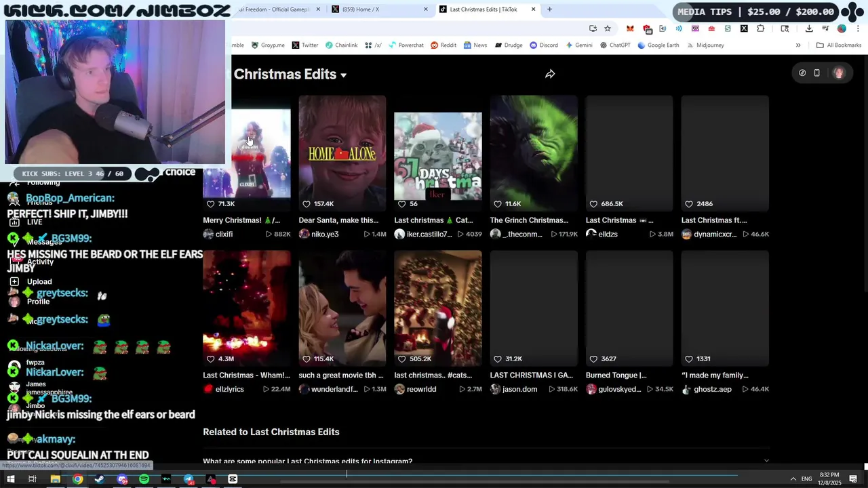
Task: Open the Grinch video thumbnail
Action: pos(534,153)
